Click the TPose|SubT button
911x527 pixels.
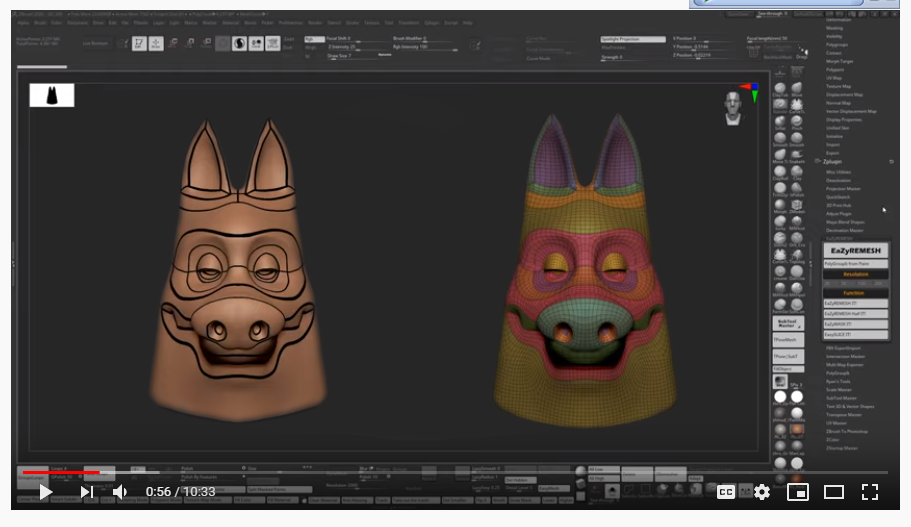click(788, 356)
